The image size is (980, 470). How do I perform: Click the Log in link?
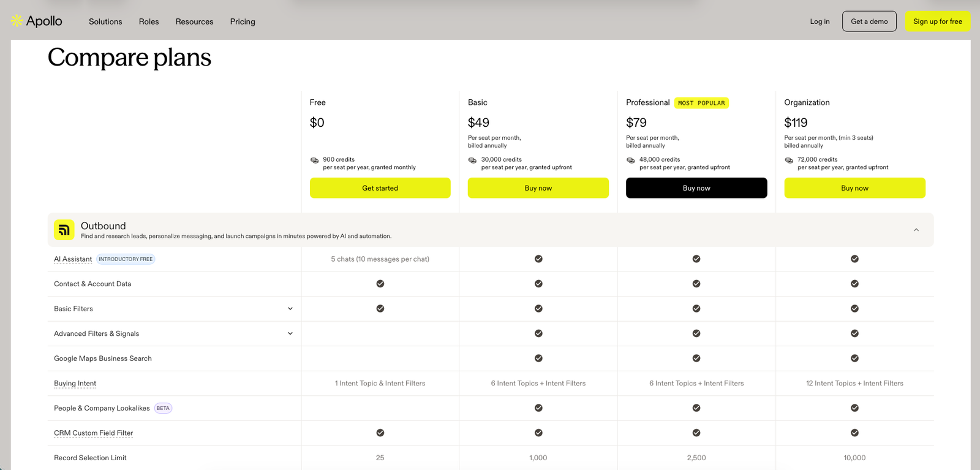coord(820,21)
